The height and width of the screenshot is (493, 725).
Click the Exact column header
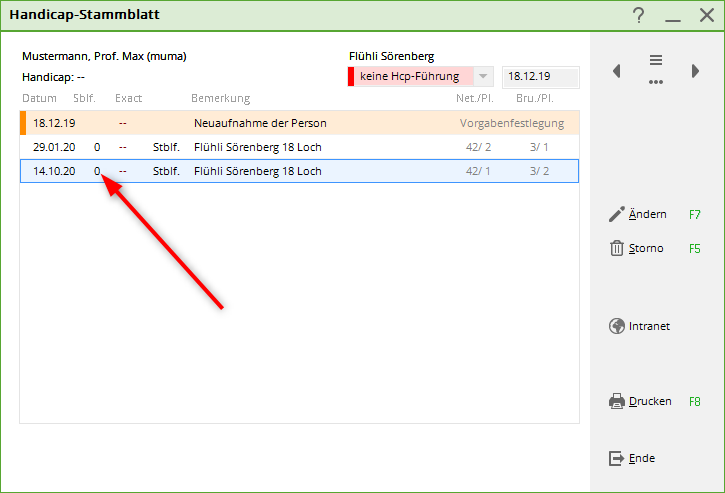click(129, 98)
